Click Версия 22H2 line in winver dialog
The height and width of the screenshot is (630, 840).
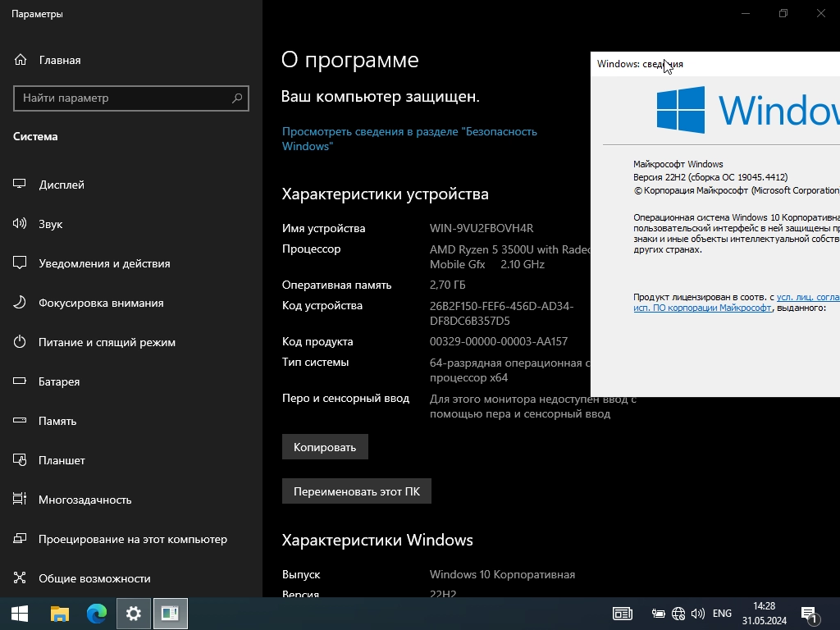(x=710, y=177)
